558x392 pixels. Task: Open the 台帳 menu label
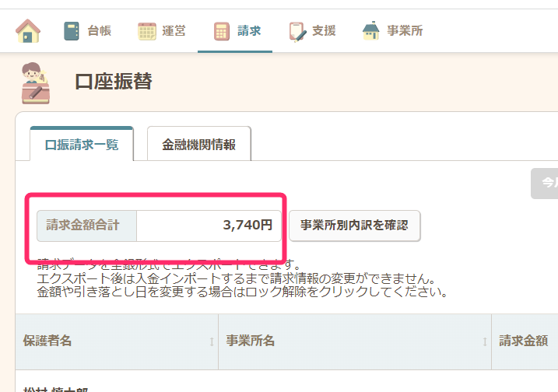coord(99,31)
